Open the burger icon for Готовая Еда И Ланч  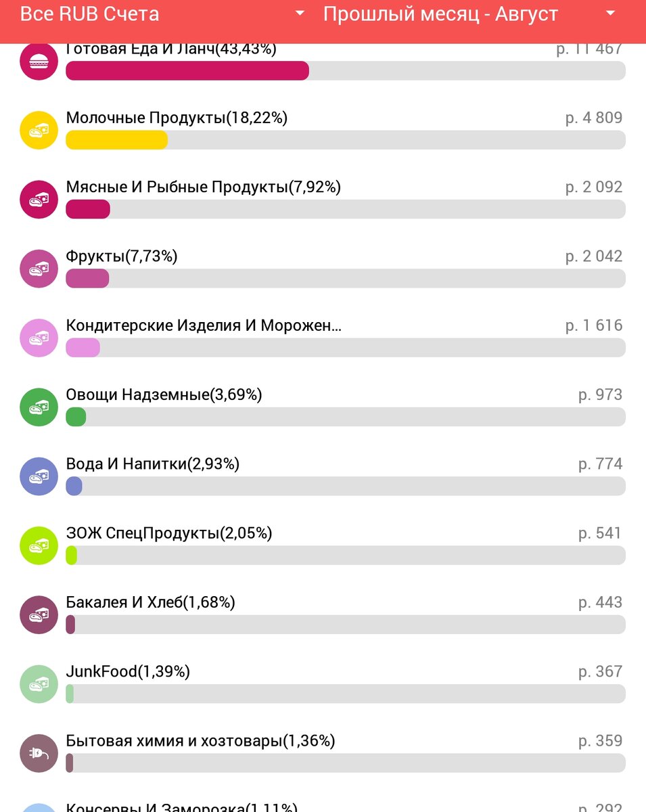click(x=39, y=62)
